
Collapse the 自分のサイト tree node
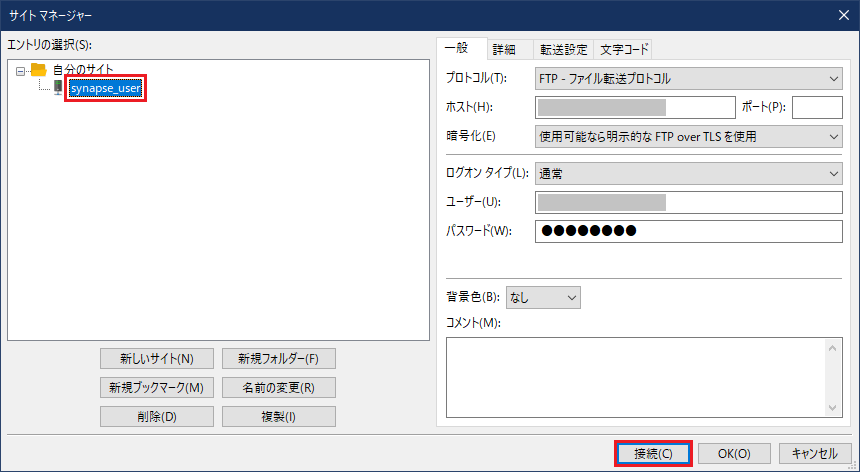pyautogui.click(x=21, y=70)
